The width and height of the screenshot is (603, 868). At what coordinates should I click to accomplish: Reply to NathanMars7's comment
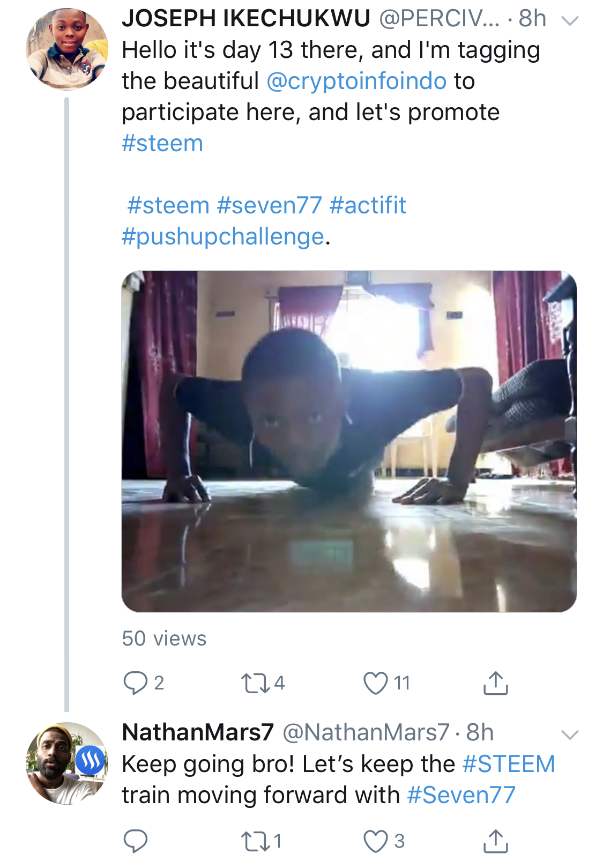(x=135, y=841)
